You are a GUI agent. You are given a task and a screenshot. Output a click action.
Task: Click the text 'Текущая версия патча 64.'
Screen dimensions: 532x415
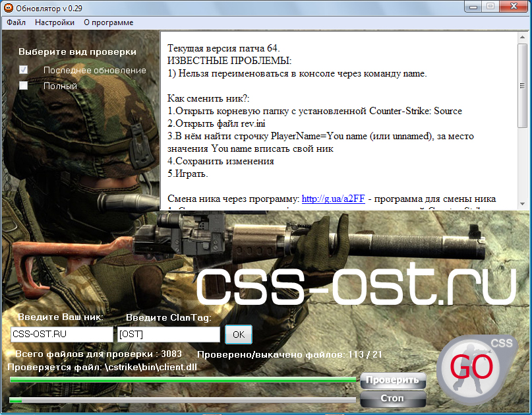[x=223, y=48]
